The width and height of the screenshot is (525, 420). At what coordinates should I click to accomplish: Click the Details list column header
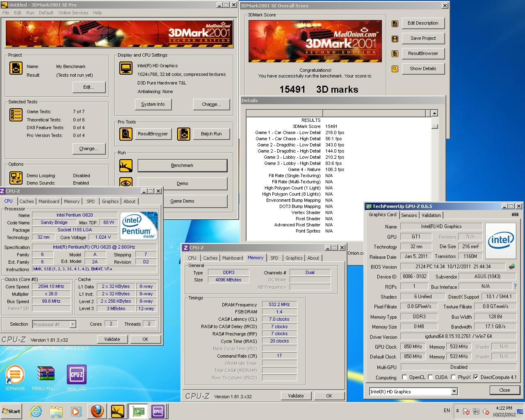(x=338, y=113)
